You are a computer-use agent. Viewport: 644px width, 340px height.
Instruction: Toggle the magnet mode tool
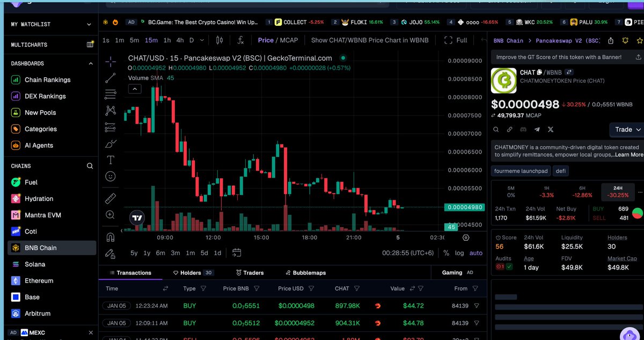(x=111, y=237)
